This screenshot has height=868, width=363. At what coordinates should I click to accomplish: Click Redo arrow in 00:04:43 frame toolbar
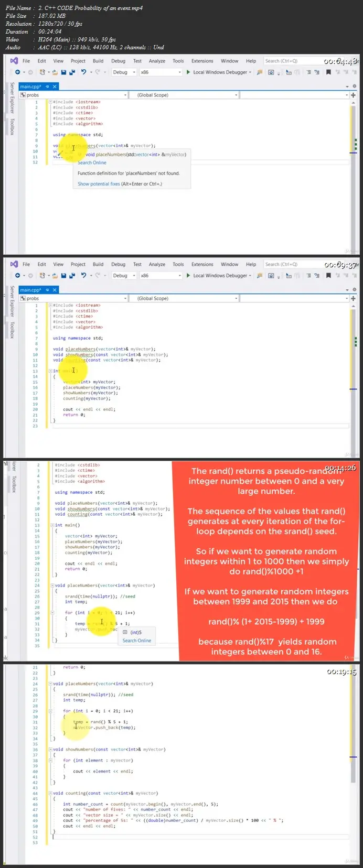[98, 72]
